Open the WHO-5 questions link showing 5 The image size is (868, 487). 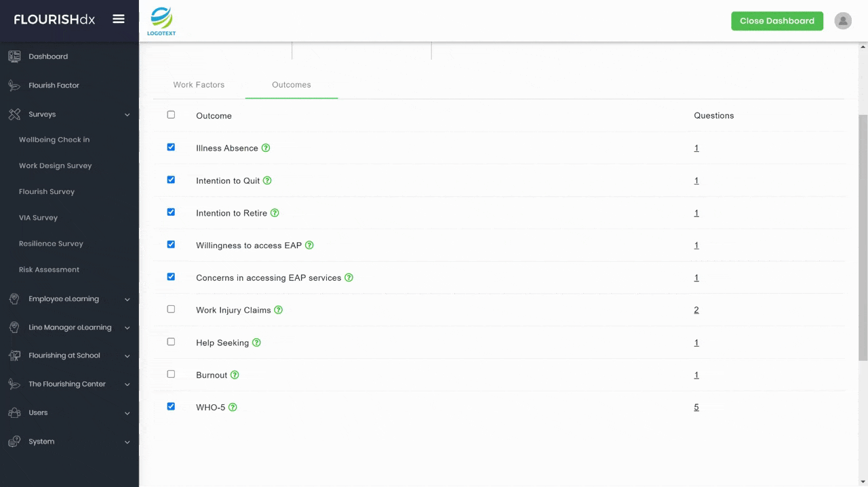pos(696,407)
